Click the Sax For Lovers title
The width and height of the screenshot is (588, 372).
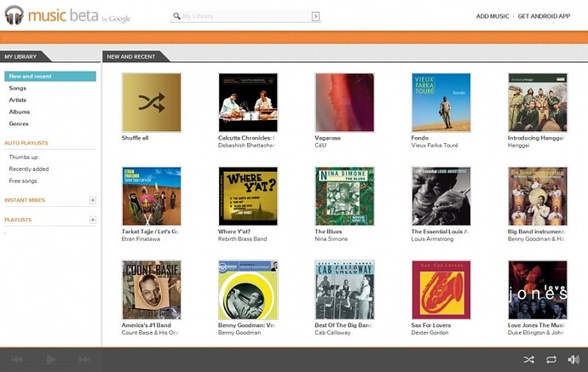point(431,325)
